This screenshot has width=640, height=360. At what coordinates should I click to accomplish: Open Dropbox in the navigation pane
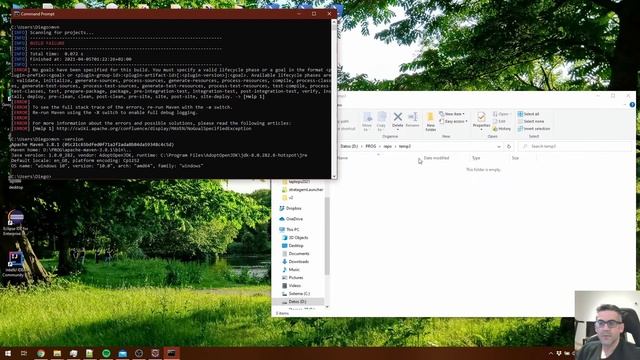pos(290,208)
